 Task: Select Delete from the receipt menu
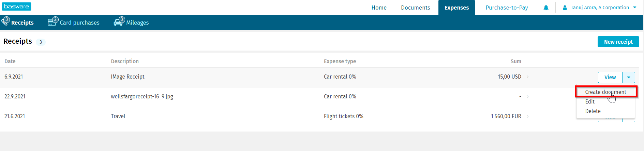point(593,111)
